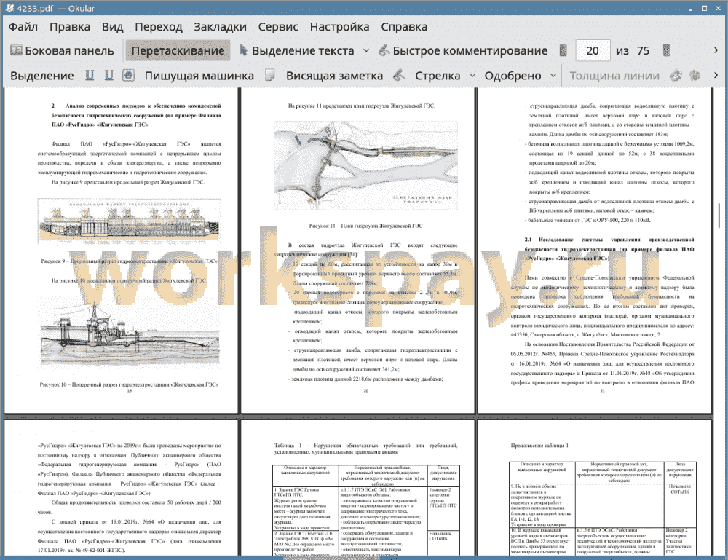Image resolution: width=728 pixels, height=560 pixels.
Task: Choose the Выделение highlighter annotation
Action: click(41, 76)
